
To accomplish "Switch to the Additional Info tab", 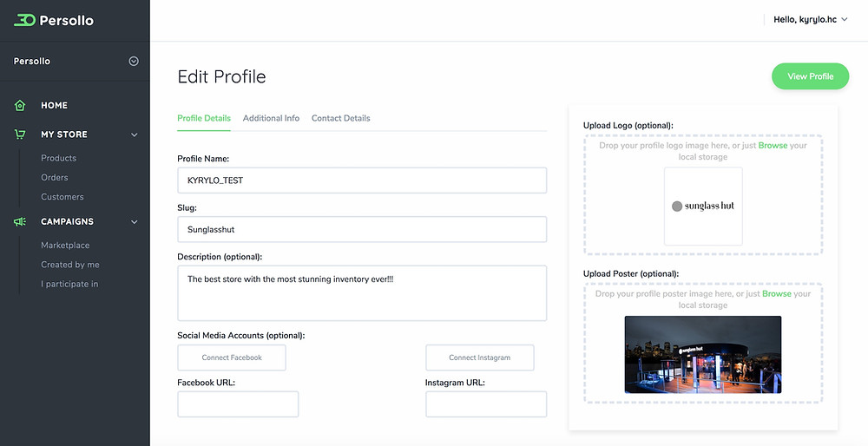I will pos(271,118).
